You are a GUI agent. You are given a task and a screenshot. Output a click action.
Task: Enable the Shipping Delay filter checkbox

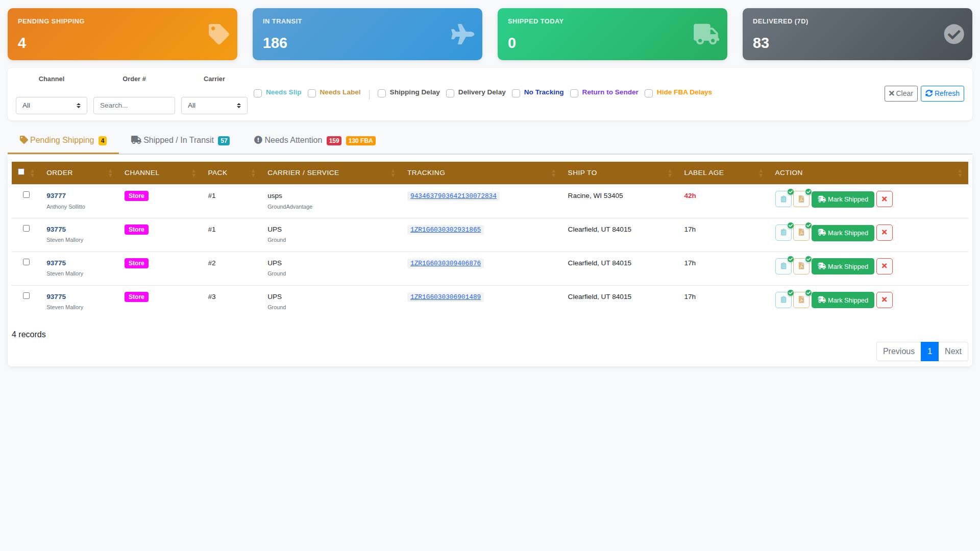[x=382, y=93]
